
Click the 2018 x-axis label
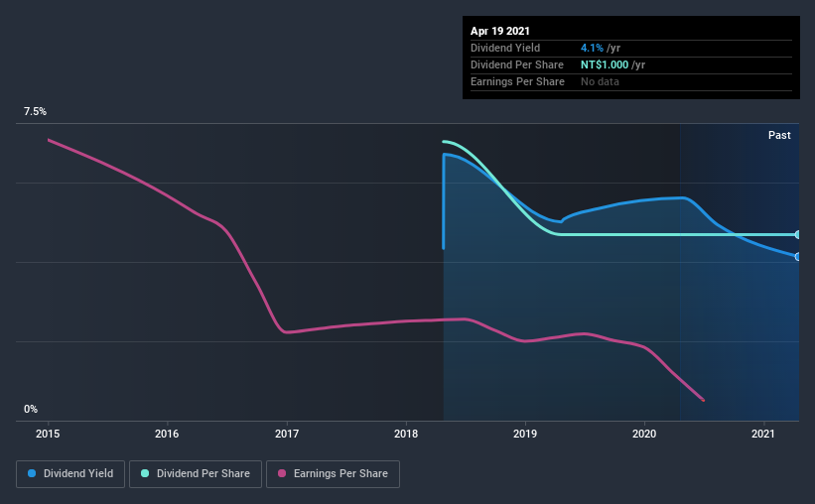tap(406, 434)
